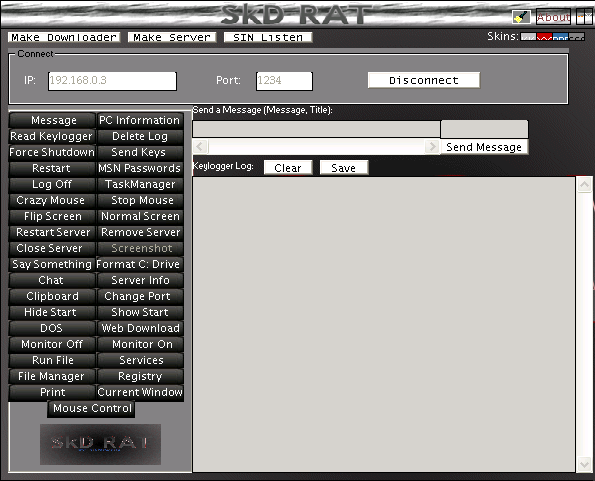Choose the light gray skin swatch

coord(529,37)
